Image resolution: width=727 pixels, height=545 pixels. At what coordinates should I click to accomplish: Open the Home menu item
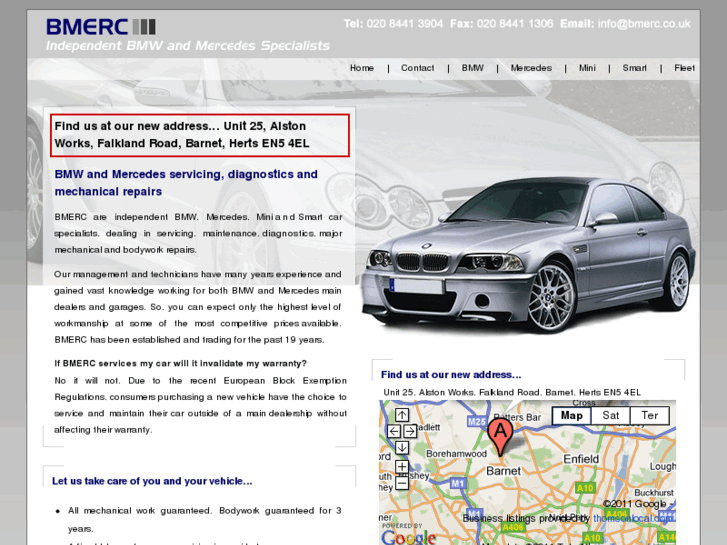coord(362,68)
